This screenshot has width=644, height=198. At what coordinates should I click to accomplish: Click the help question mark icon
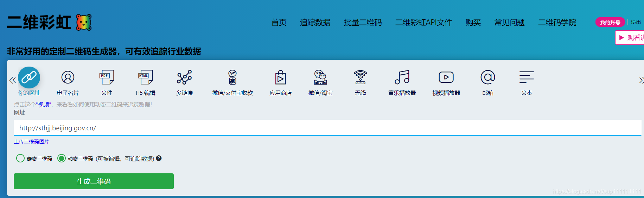click(x=159, y=159)
